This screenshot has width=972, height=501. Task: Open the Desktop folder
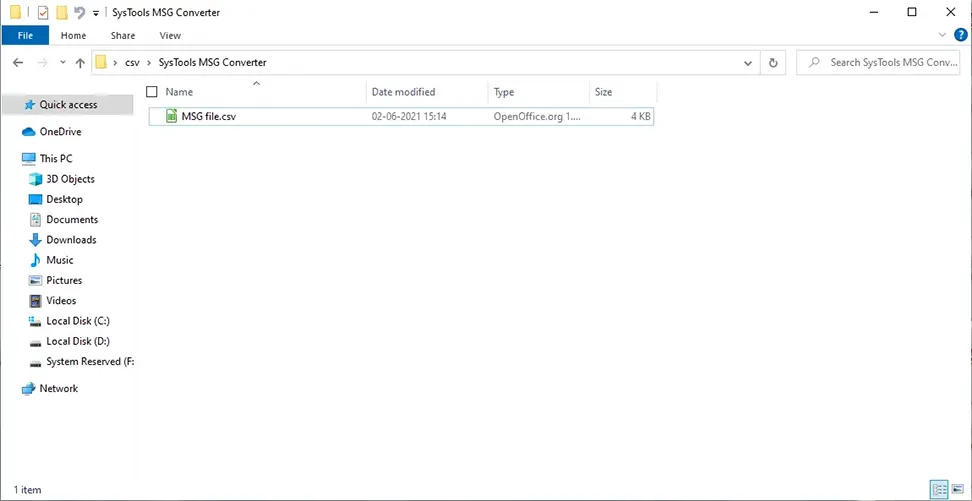click(x=64, y=199)
